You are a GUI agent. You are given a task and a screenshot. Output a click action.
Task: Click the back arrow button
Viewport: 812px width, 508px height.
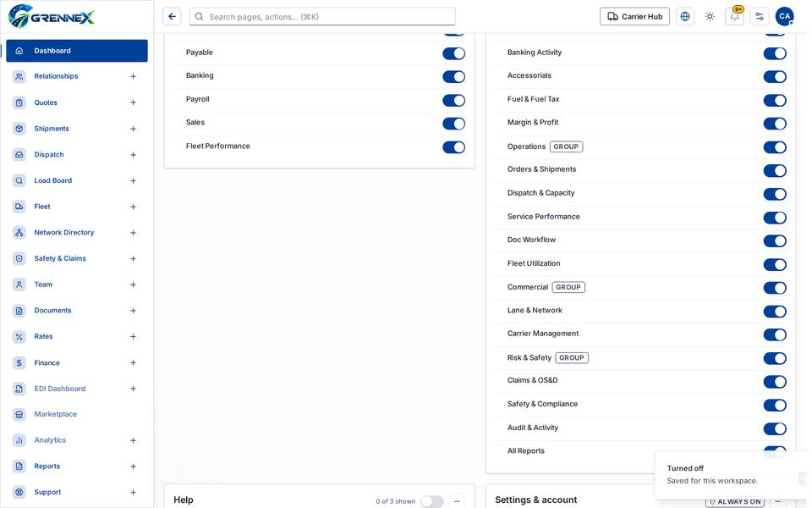[172, 17]
